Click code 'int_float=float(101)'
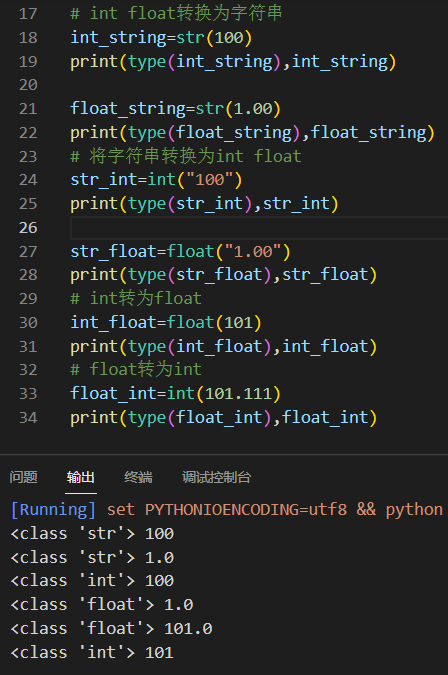Image resolution: width=448 pixels, height=675 pixels. point(166,322)
